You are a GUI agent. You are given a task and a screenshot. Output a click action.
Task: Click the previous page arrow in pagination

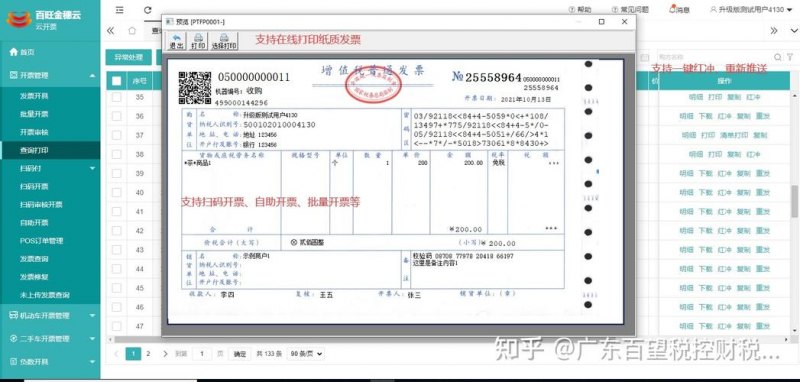[116, 353]
